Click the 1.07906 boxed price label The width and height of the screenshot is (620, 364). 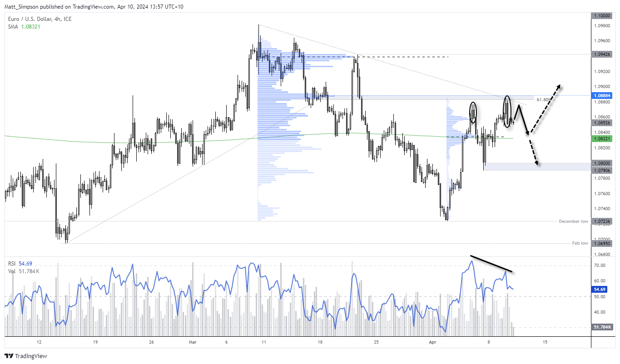603,170
